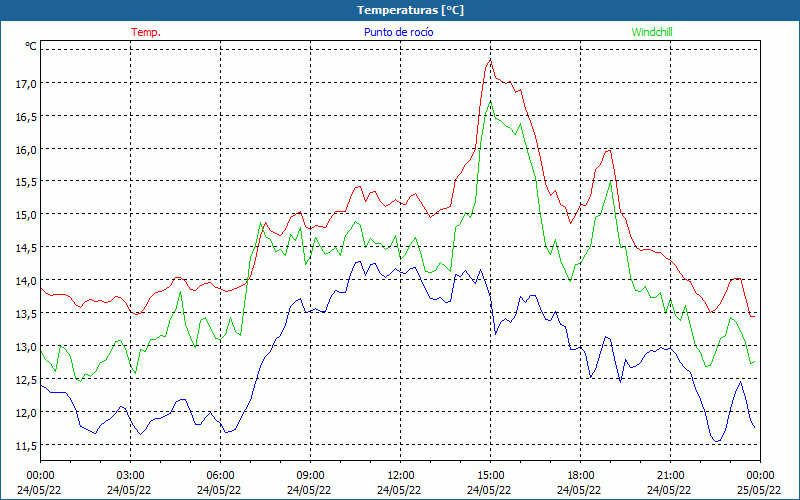This screenshot has height=500, width=800.
Task: Click the 12,0 y-axis value
Action: point(27,412)
